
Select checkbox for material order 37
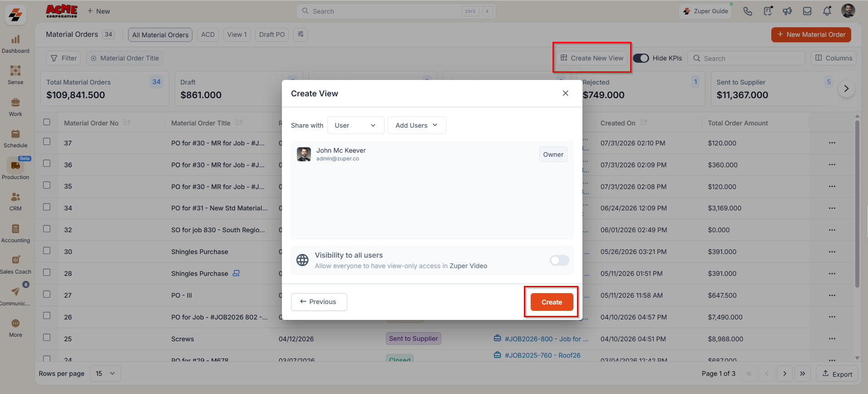click(x=47, y=142)
